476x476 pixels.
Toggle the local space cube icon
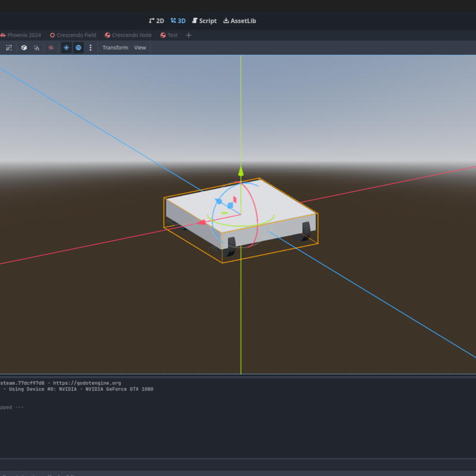pyautogui.click(x=24, y=48)
